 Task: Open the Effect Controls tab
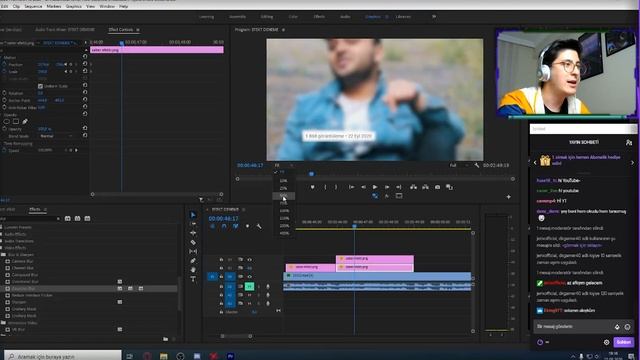tap(121, 30)
